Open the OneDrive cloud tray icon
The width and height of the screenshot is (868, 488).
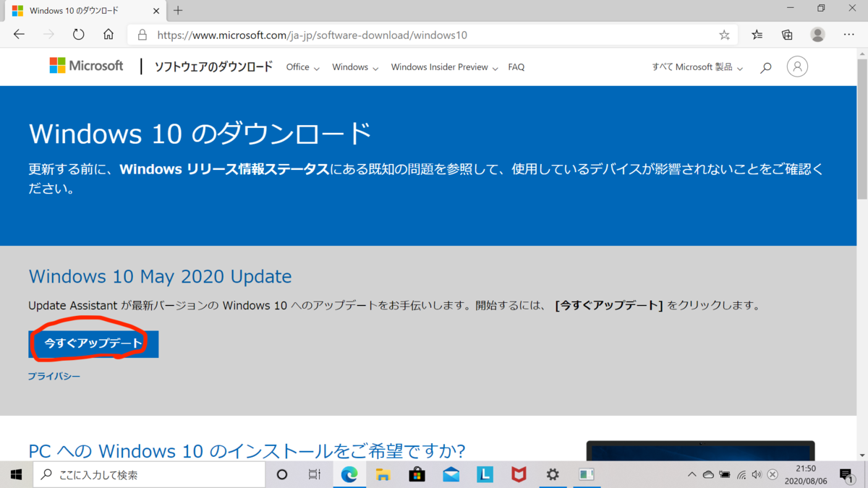point(708,475)
